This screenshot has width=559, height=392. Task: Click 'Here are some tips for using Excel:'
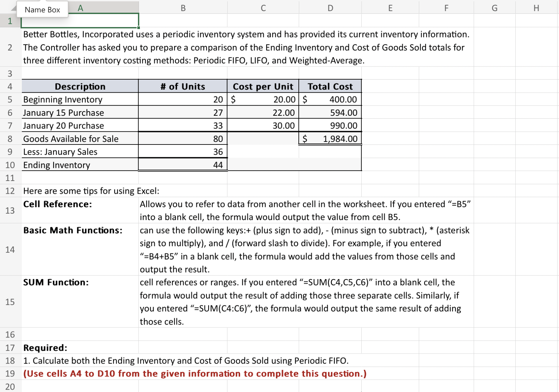[x=91, y=191]
